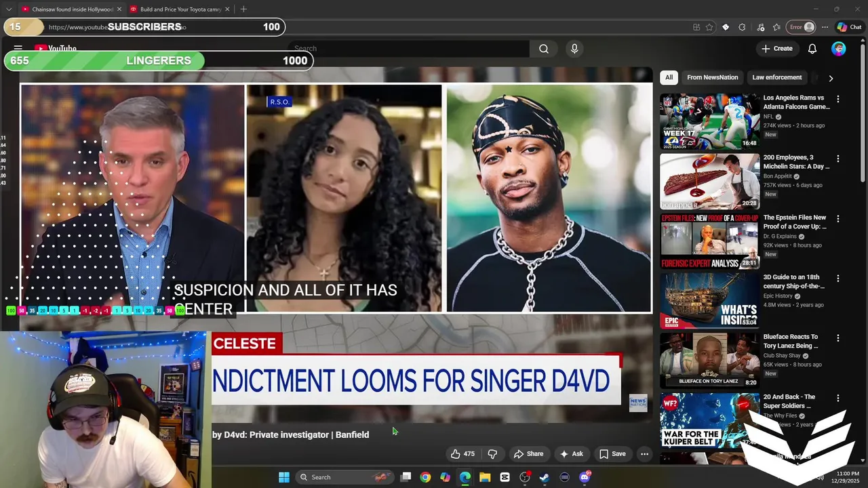Like the video with thumbs up

coord(463,454)
